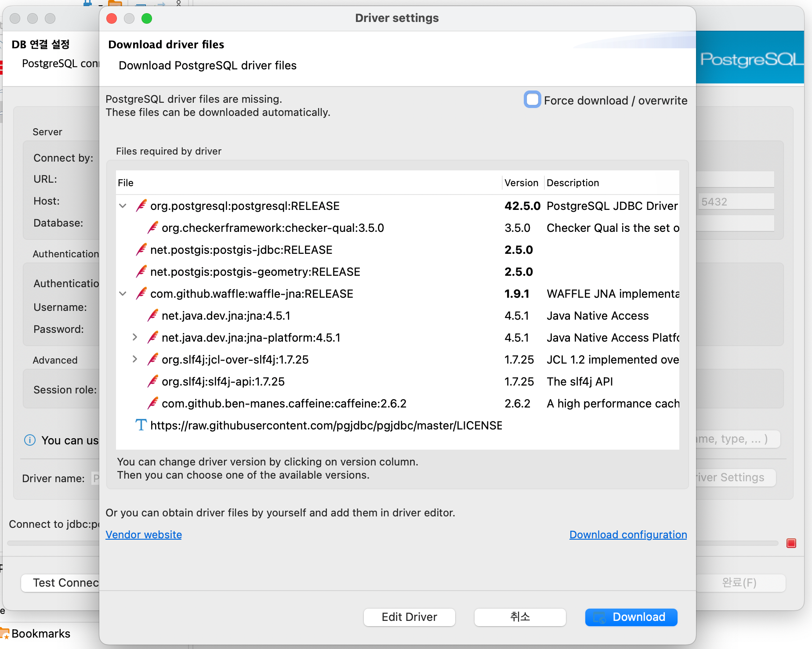The height and width of the screenshot is (649, 812).
Task: Select com.github.ben-manes.caffeine:caffeine:2.6.2 row
Action: [397, 404]
